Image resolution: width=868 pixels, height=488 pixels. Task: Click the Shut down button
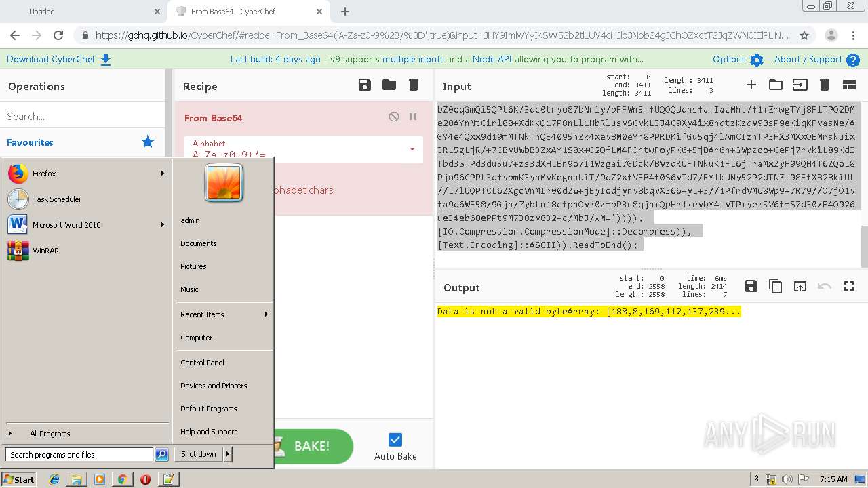[199, 454]
